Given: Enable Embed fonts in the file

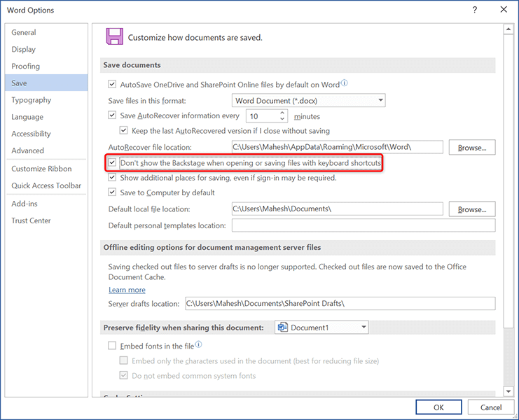Looking at the screenshot, I should click(112, 345).
